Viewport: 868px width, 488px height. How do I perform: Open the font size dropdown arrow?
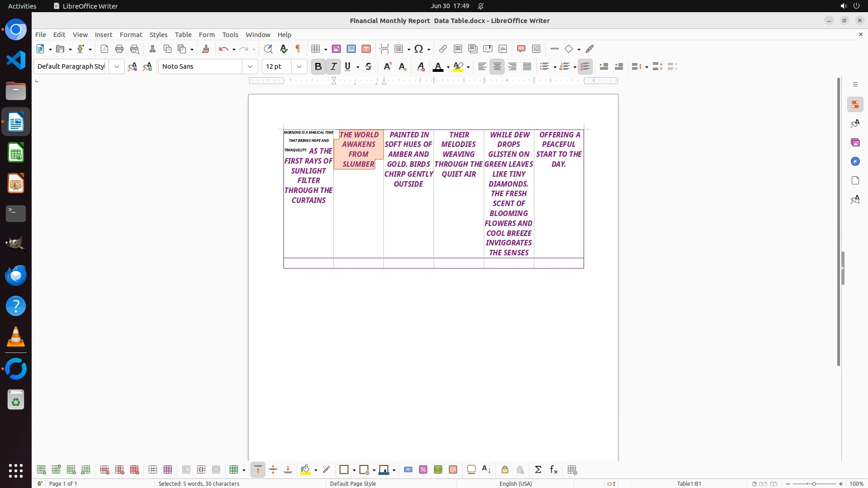pyautogui.click(x=299, y=66)
